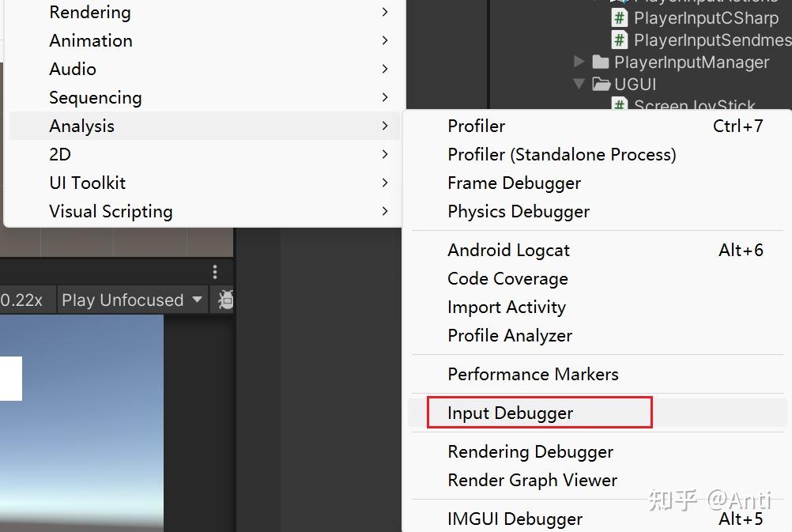Expand the PlayerInputManager folder
792x532 pixels.
tap(579, 62)
